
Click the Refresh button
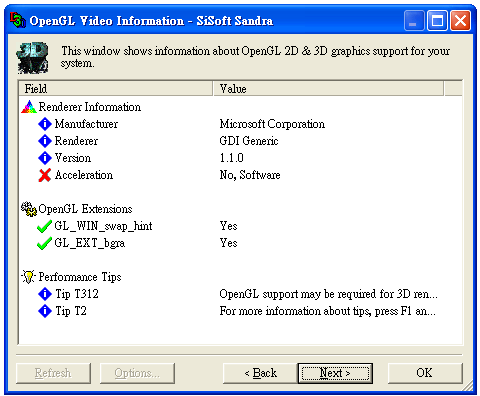[53, 373]
